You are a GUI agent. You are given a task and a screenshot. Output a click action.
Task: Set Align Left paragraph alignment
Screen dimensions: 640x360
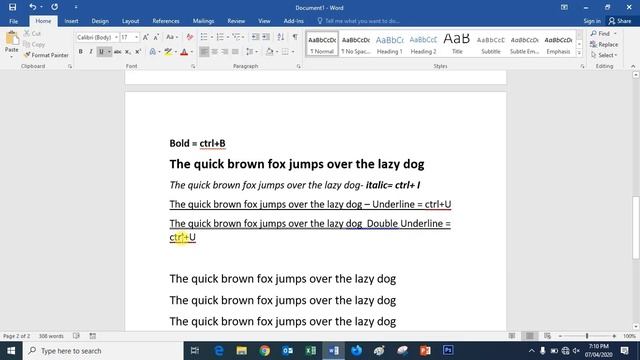[204, 51]
